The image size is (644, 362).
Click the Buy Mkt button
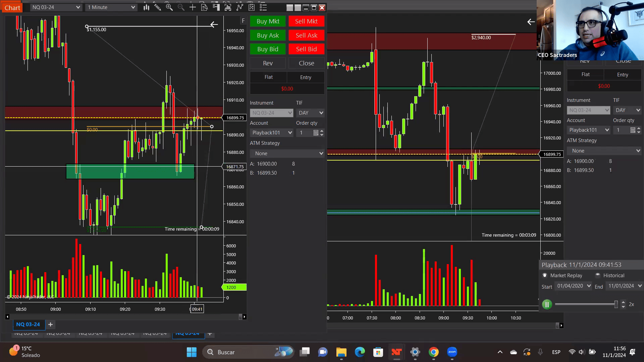(268, 21)
